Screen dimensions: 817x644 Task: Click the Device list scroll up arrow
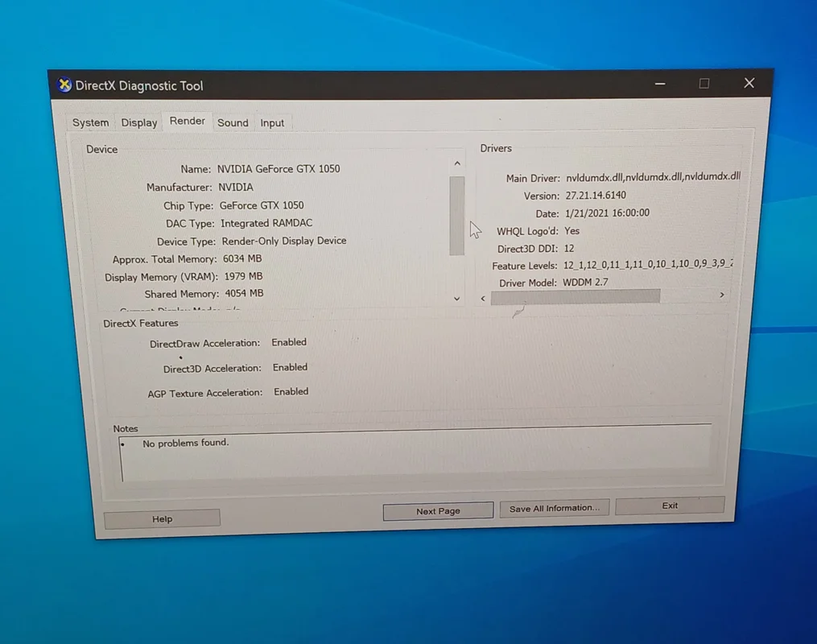(457, 163)
